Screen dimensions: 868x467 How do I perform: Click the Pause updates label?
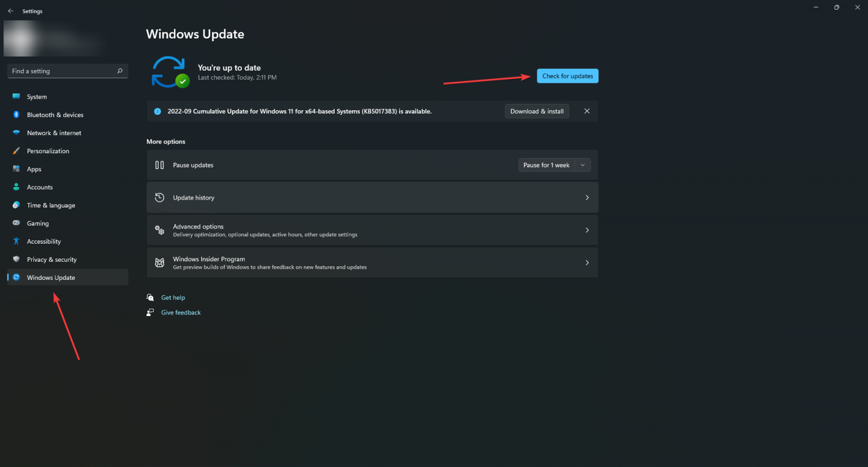193,165
